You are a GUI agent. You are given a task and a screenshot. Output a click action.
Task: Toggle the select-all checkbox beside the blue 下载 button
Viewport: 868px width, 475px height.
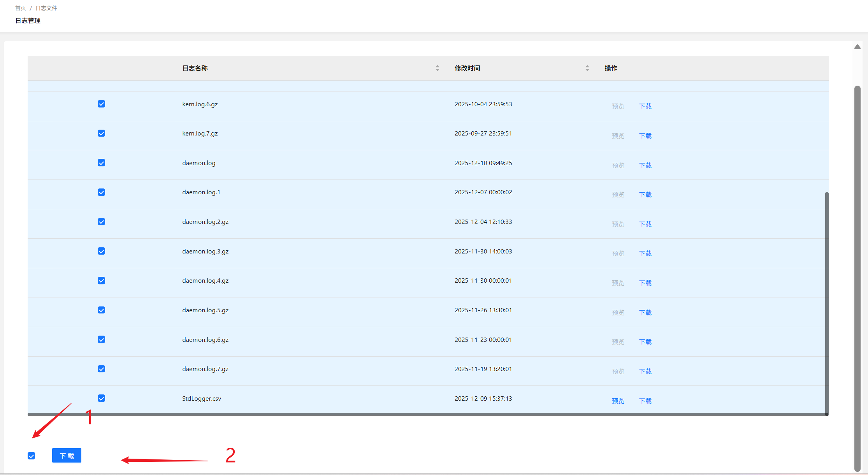[32, 456]
